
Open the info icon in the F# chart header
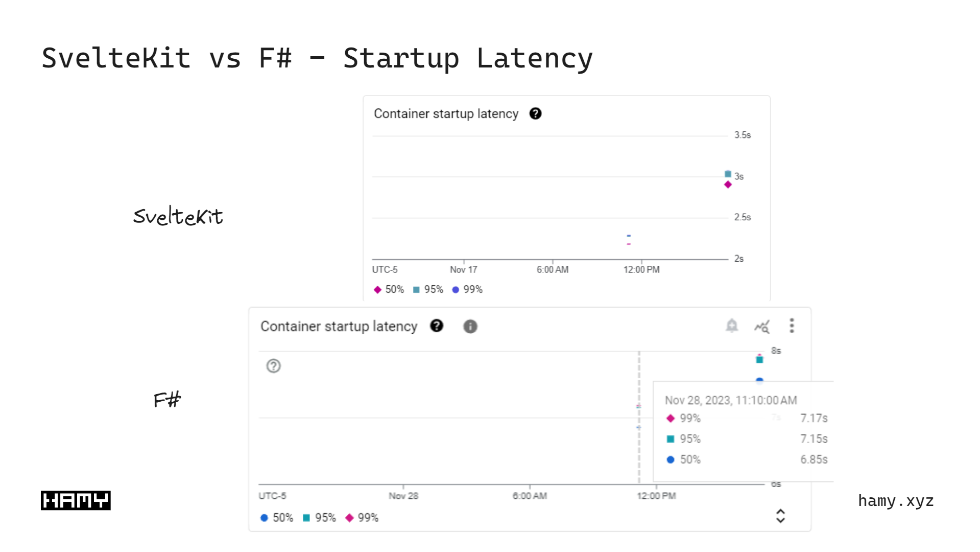pyautogui.click(x=470, y=326)
